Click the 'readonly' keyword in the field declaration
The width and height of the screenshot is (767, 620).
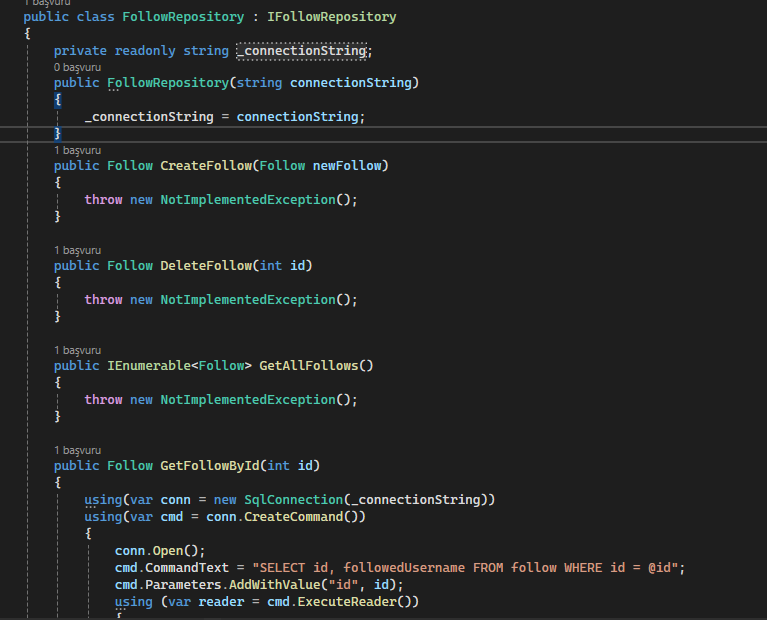coord(145,51)
